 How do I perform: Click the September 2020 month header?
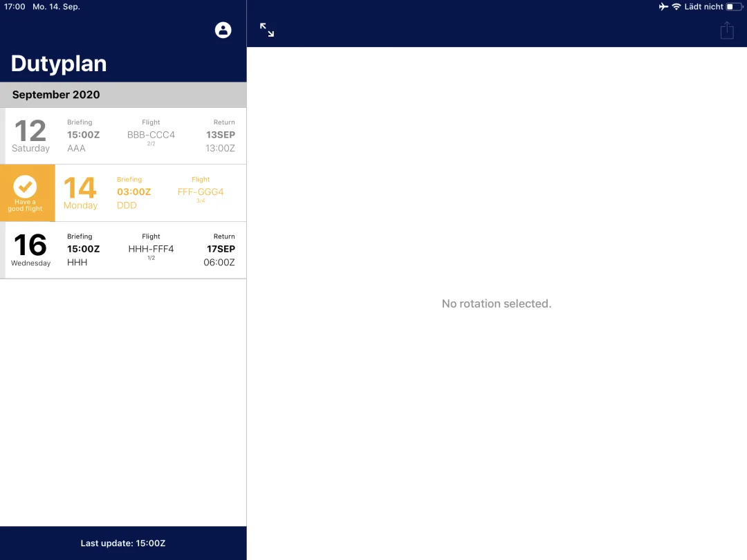[x=123, y=95]
